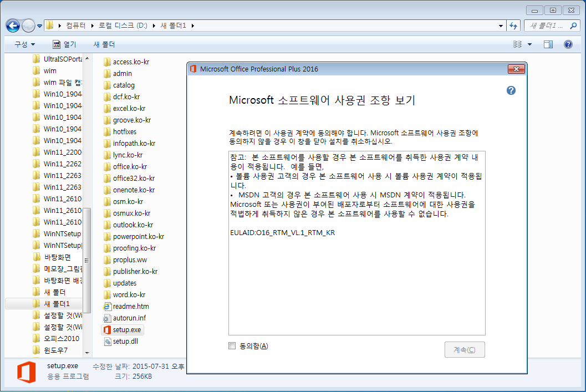Screen dimensions: 586x392
Task: Select the autorun.inf file
Action: click(125, 318)
